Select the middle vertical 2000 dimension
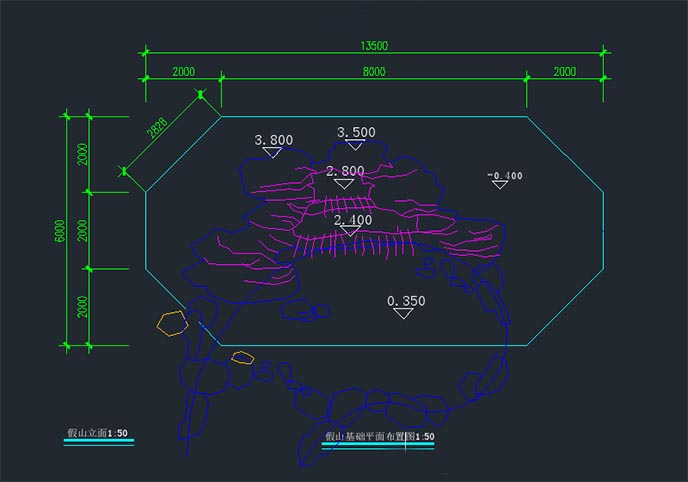 coord(84,230)
